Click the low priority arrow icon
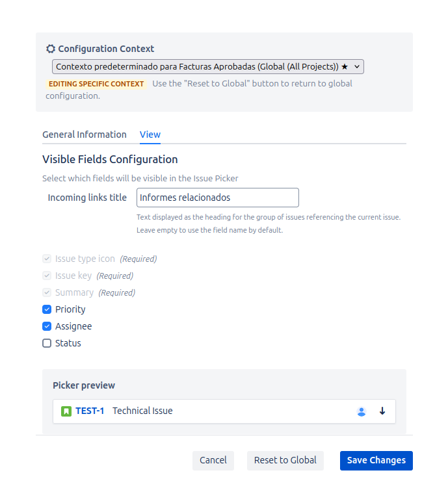 coord(382,411)
